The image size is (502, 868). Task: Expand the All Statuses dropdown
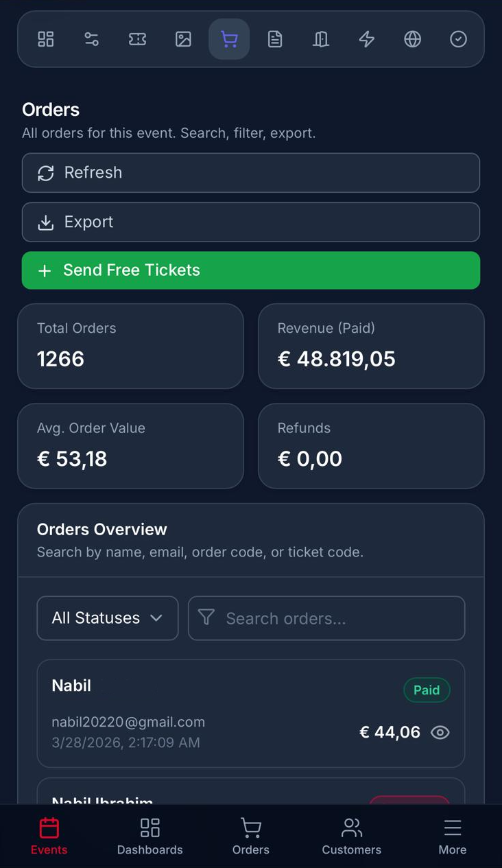point(108,618)
